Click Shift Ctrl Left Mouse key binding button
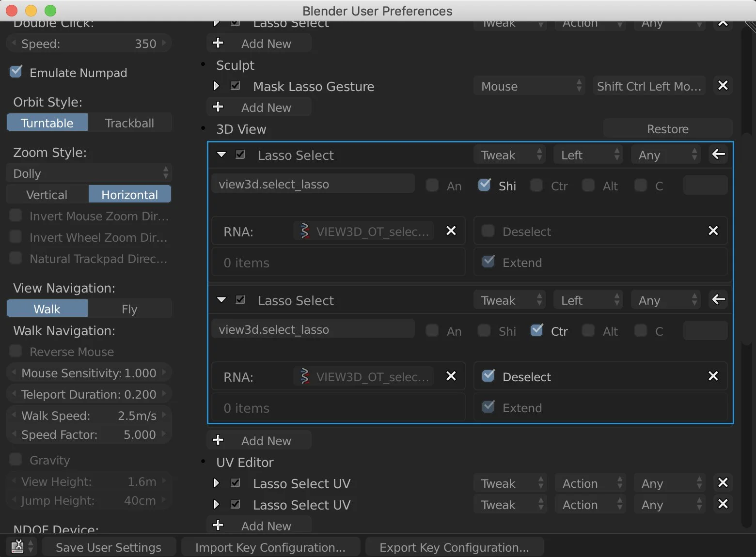 pos(649,86)
